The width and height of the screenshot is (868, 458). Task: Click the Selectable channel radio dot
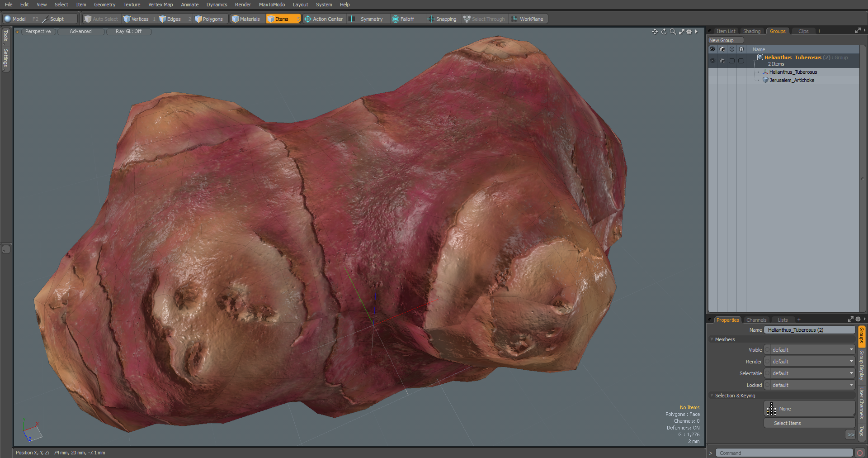[x=768, y=373]
